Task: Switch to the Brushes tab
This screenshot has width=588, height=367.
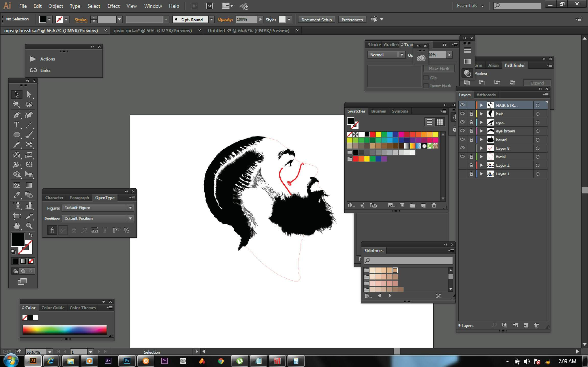Action: 378,111
